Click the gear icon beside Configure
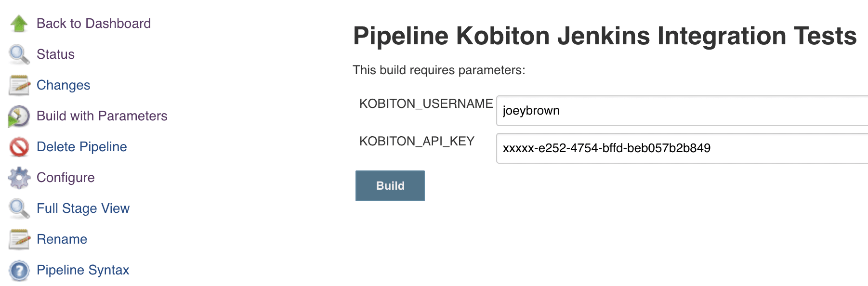The image size is (868, 286). (19, 178)
